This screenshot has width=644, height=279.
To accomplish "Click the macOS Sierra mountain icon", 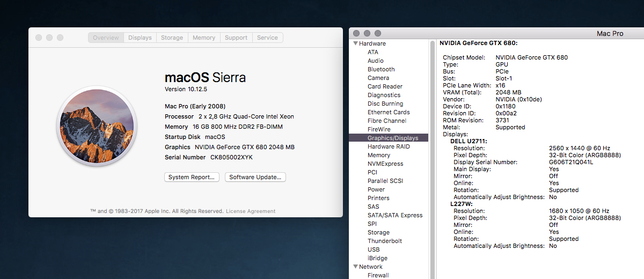I will [97, 127].
